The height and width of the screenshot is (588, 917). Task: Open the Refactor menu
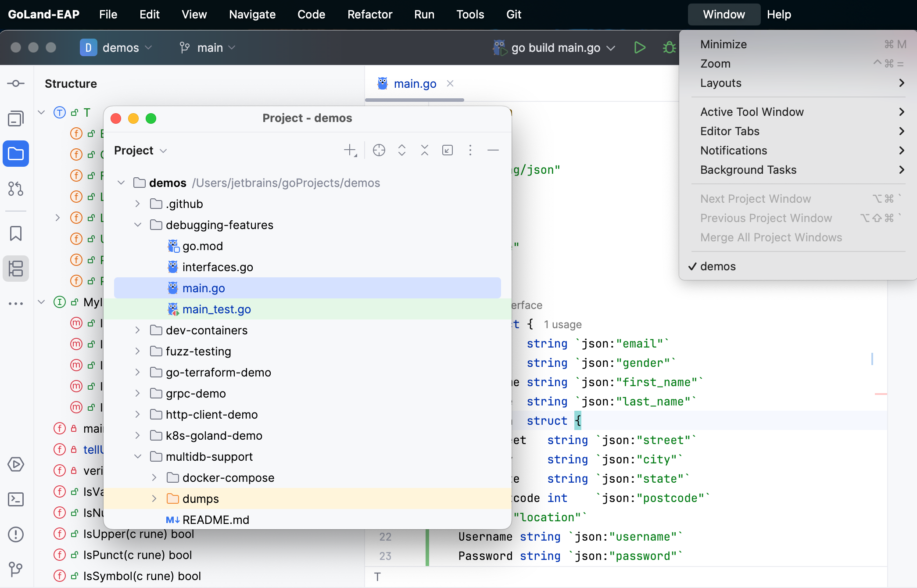369,14
